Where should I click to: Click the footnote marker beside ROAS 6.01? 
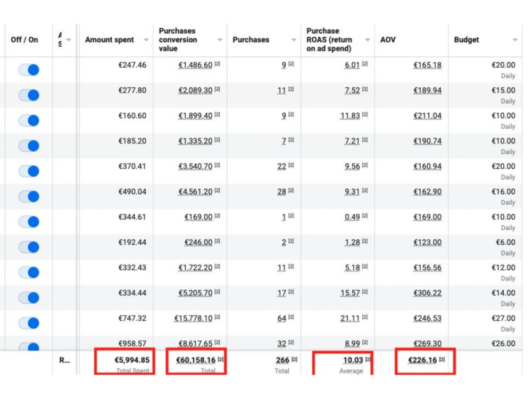[x=365, y=64]
